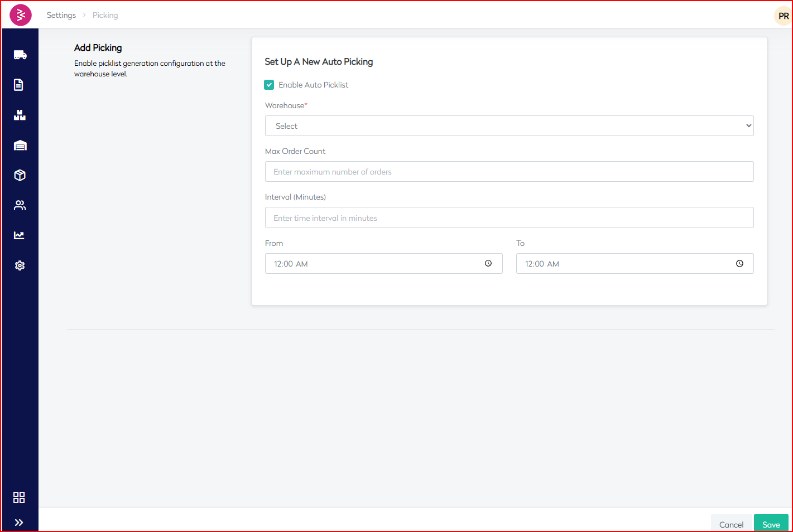Open the Warehouse Select dropdown
This screenshot has width=793, height=532.
[x=508, y=125]
